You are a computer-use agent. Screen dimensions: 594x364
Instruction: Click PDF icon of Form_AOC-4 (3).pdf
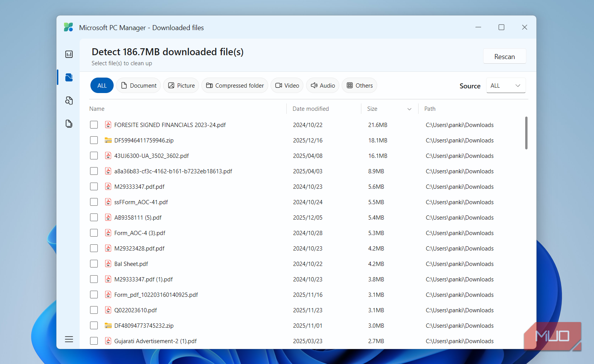(108, 233)
